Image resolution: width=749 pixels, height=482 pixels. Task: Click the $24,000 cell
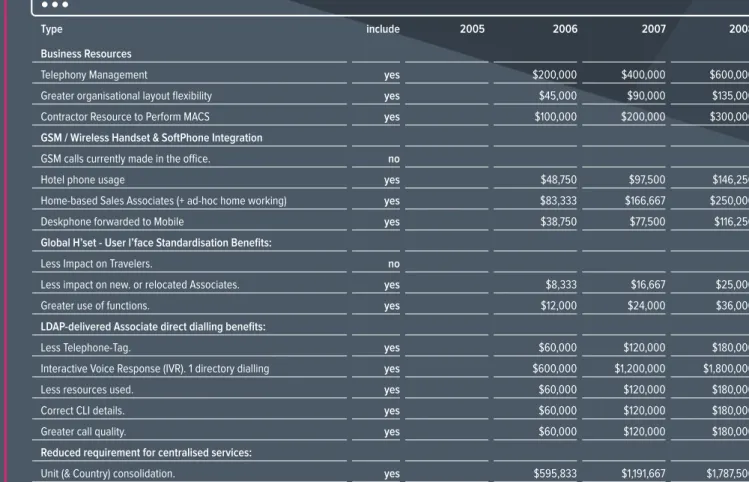point(646,306)
